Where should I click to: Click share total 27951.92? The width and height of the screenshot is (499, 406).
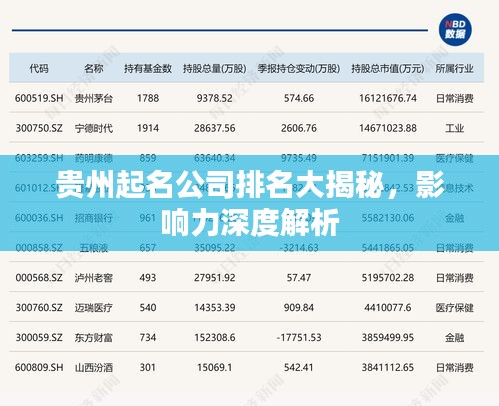coord(215,278)
